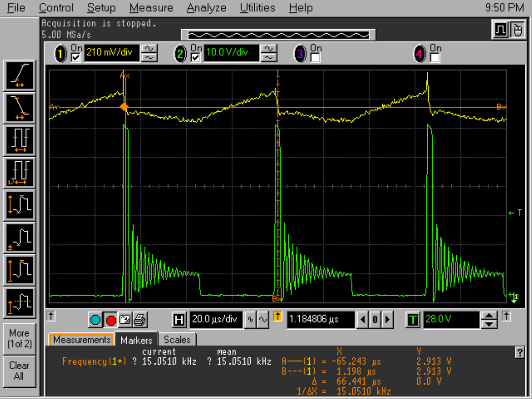Click the 1.184806 µs horizontal position field
Viewport: 532px width, 399px height.
coord(321,320)
